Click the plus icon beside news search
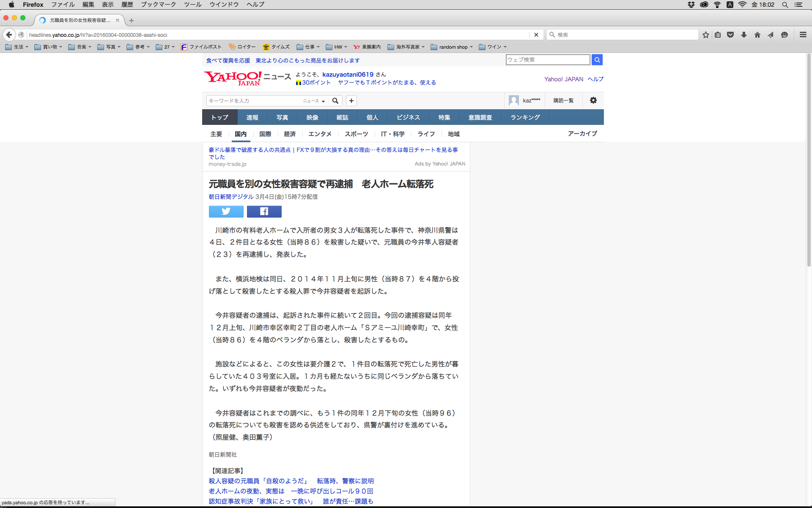The height and width of the screenshot is (508, 812). (x=351, y=101)
